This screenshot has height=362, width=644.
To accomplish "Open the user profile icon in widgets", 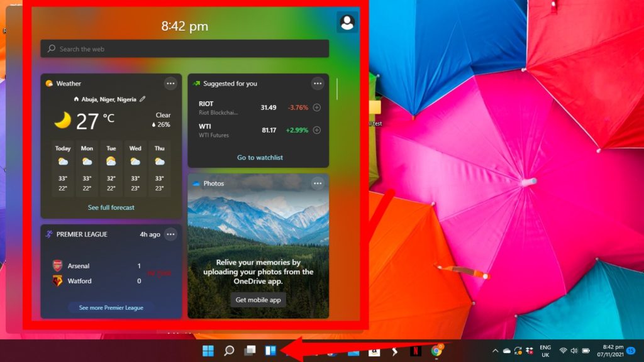I will point(347,22).
